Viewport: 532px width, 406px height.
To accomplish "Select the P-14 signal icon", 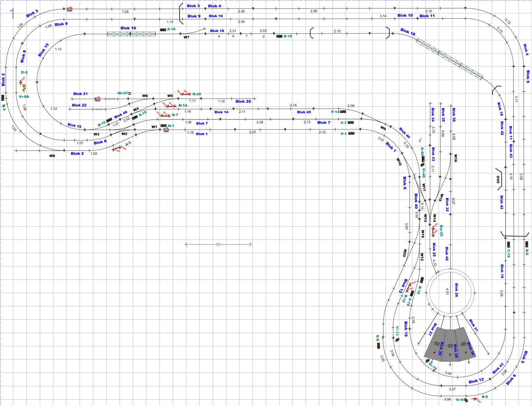I will [343, 112].
